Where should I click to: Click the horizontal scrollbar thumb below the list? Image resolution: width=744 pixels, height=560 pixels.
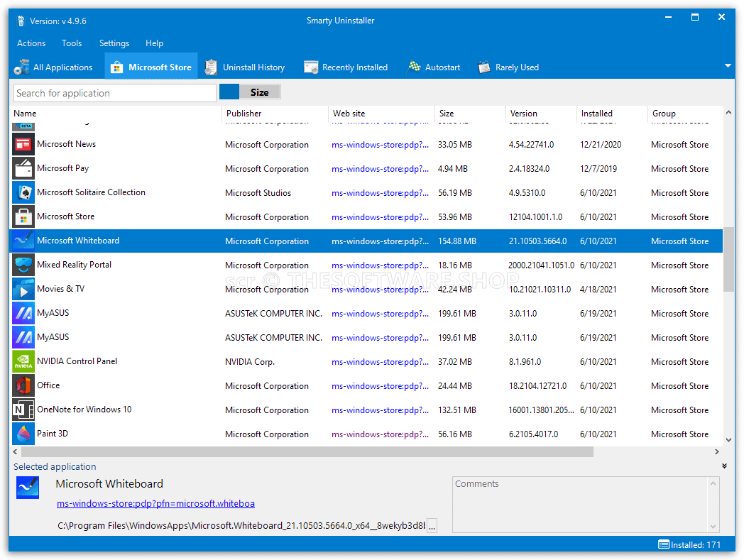coord(307,452)
